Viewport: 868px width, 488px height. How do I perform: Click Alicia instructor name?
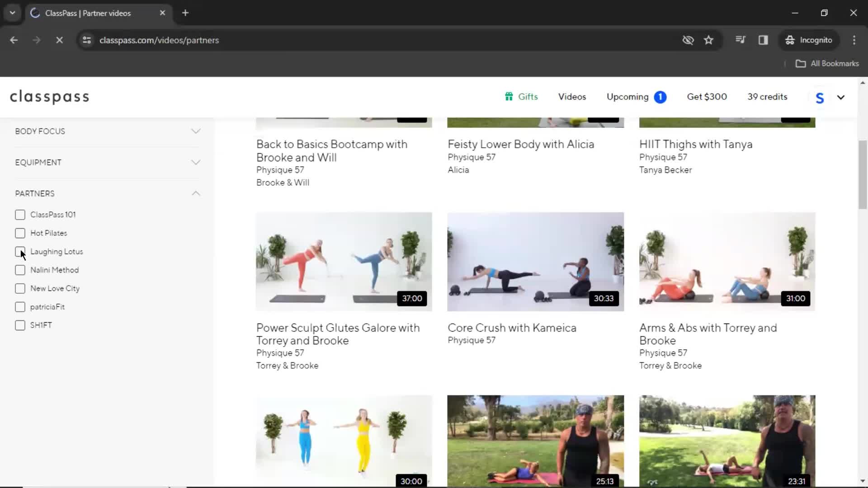[x=458, y=170]
